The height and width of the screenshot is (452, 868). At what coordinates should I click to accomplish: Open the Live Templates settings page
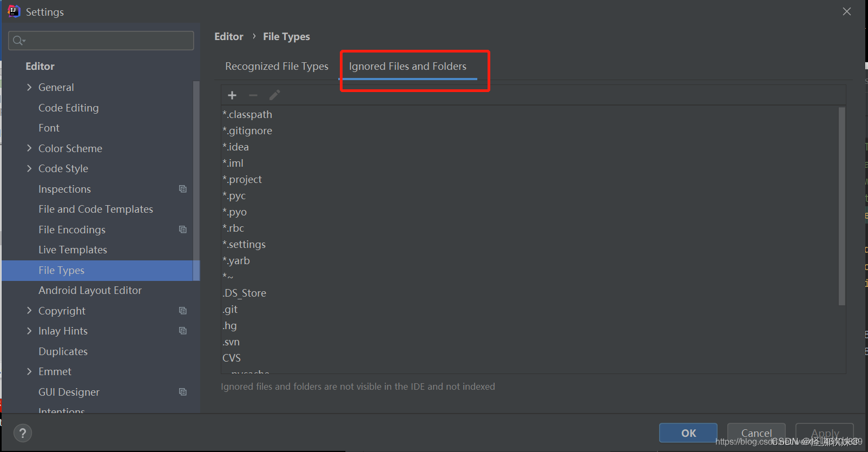coord(73,250)
